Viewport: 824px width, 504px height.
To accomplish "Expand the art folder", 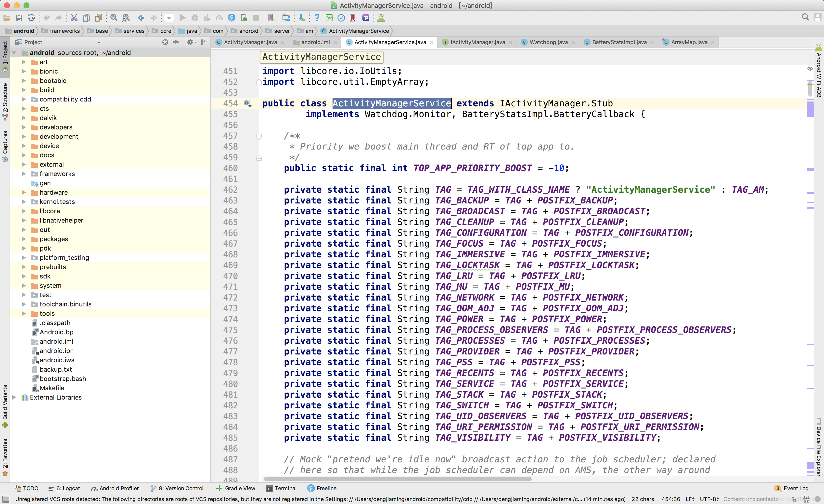I will (x=24, y=62).
